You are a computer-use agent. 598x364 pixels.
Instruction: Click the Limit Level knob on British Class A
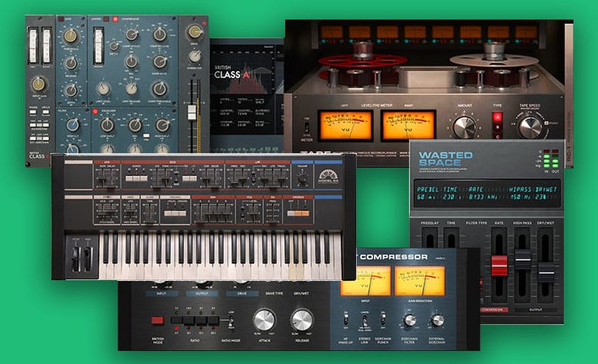[103, 89]
